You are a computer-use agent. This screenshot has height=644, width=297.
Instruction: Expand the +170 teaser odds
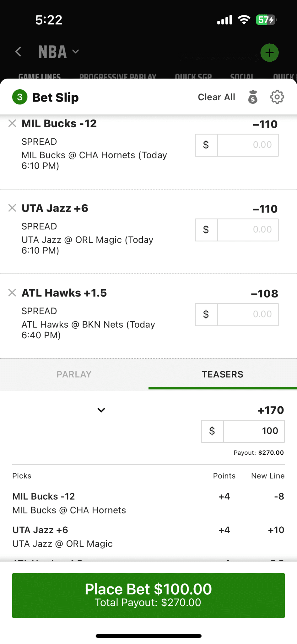[x=270, y=410]
